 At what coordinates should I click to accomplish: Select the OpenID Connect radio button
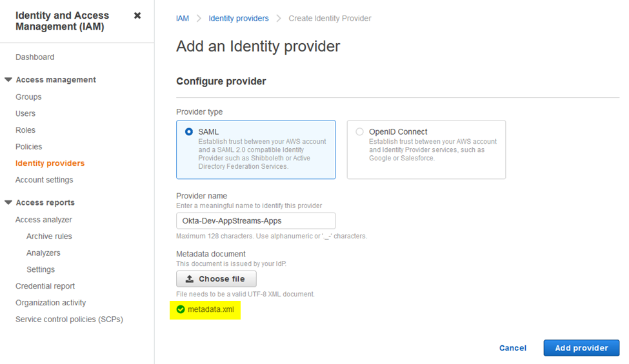point(359,131)
